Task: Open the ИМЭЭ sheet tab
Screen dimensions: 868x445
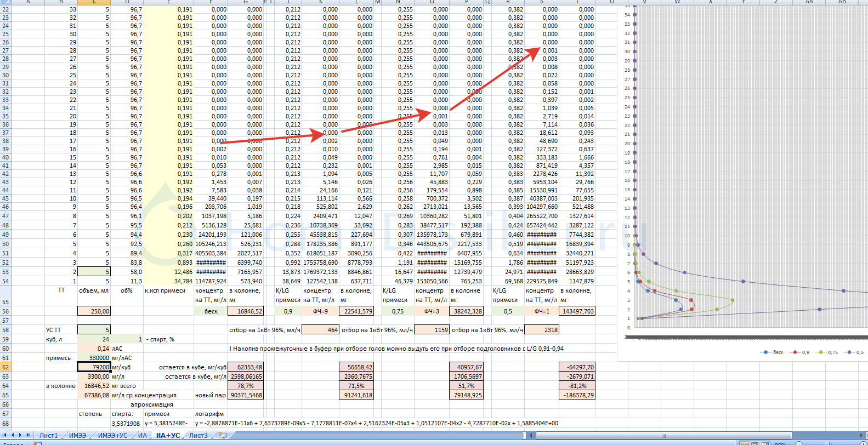Action: [77, 436]
